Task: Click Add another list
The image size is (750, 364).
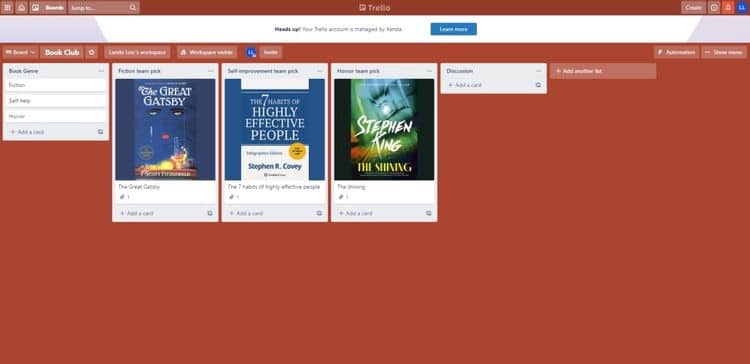Action: 603,71
